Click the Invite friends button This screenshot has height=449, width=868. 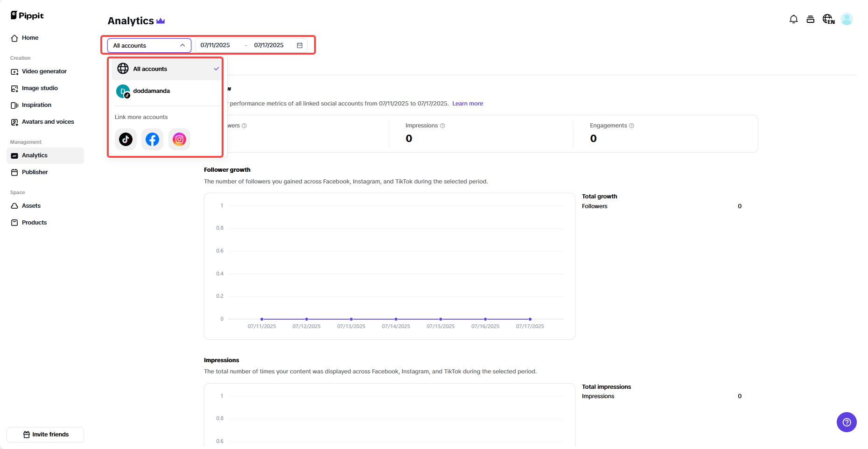click(x=46, y=435)
